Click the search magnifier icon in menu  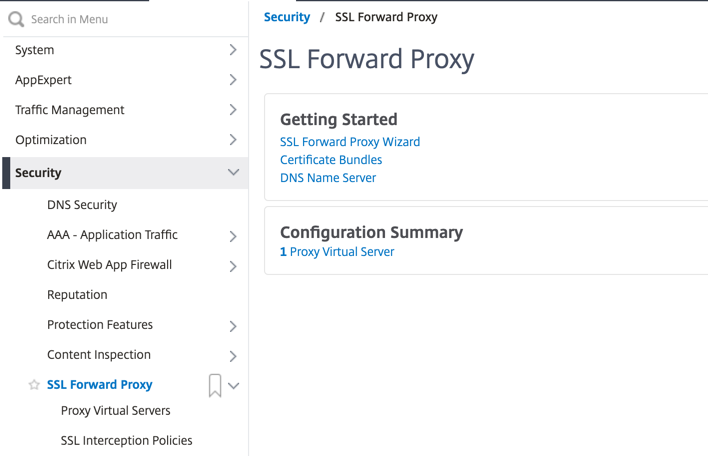point(16,19)
